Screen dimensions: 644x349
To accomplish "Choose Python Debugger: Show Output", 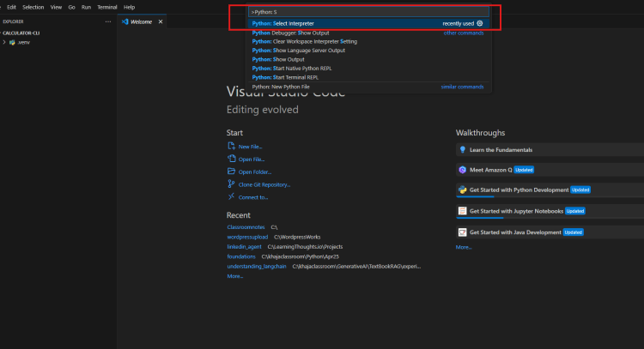I will click(x=368, y=33).
